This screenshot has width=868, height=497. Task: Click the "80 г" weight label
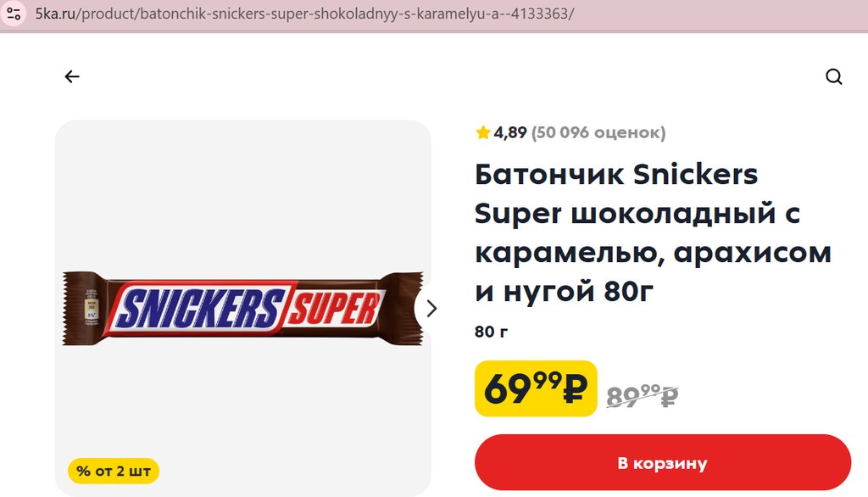tap(491, 332)
